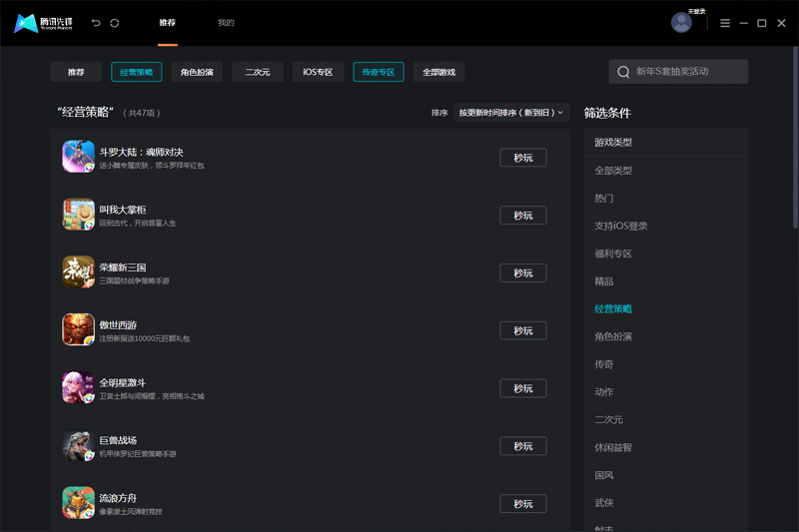Select the 二次元 category chip
Screen dimensions: 799x532
[258, 72]
